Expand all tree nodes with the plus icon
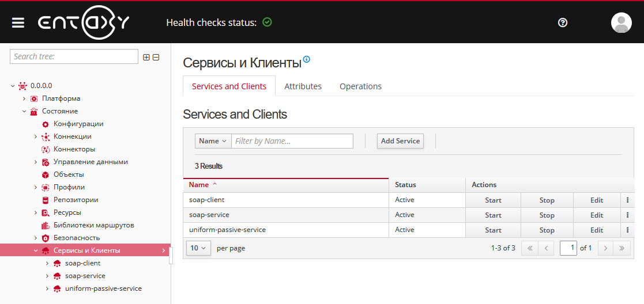The height and width of the screenshot is (304, 644). point(146,58)
